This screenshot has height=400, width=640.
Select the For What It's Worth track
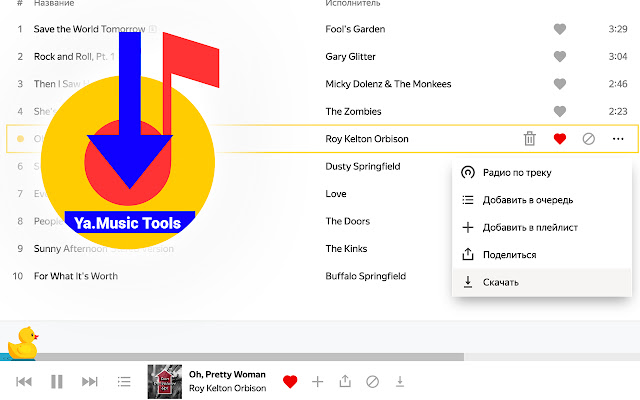[x=76, y=276]
